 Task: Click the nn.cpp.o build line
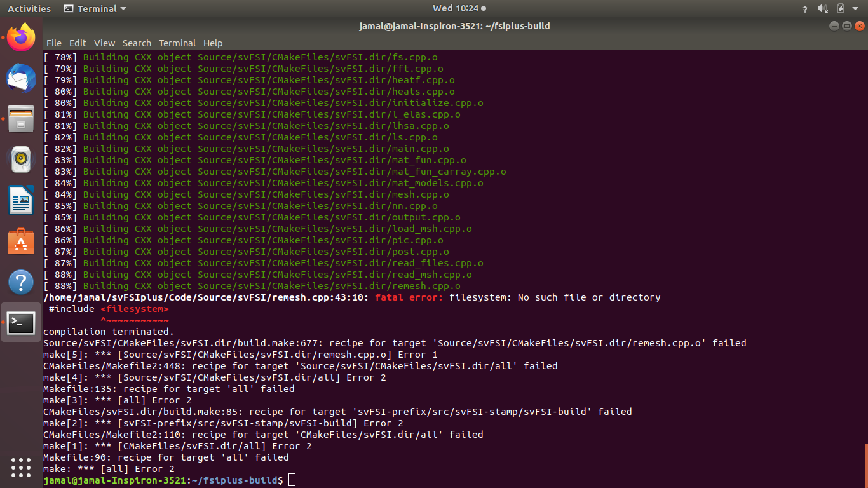point(240,206)
